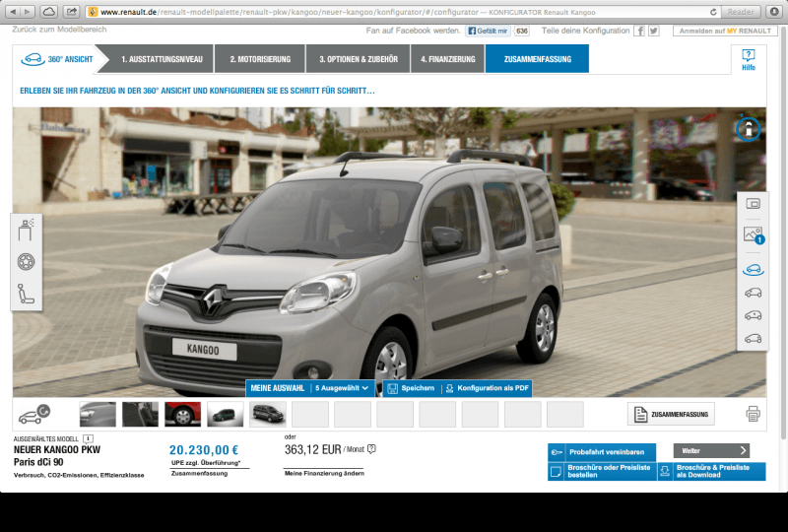
Task: Open the Zusammenfassung link under price
Action: (200, 474)
